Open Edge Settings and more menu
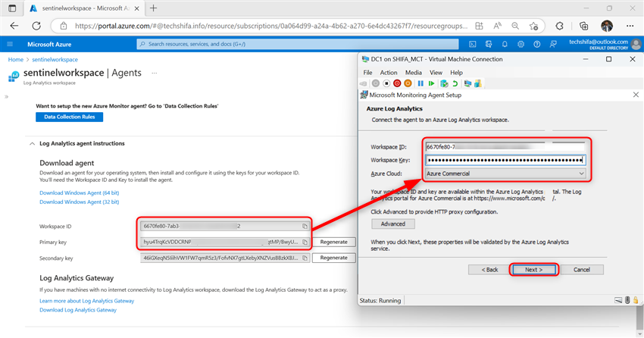Viewport: 644px width, 338px height. (x=630, y=26)
